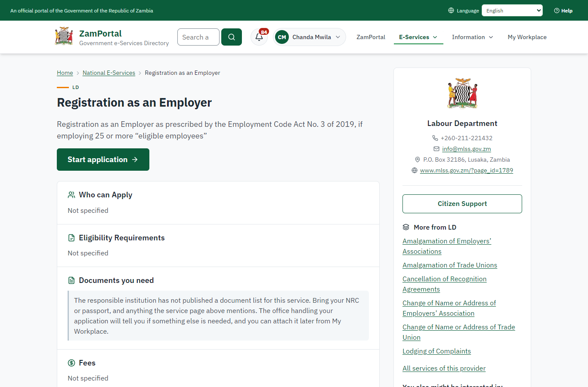The width and height of the screenshot is (588, 387).
Task: Click the phone icon beside +260-211-221432
Action: (x=435, y=138)
